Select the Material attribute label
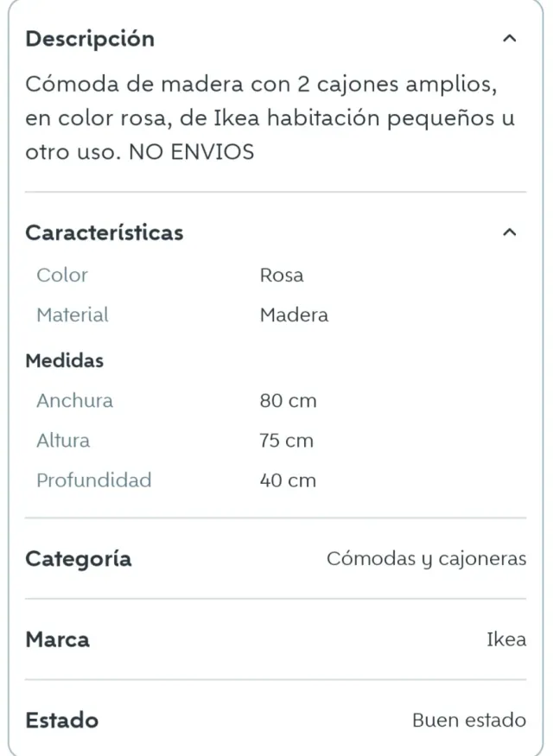The height and width of the screenshot is (756, 553). point(73,314)
